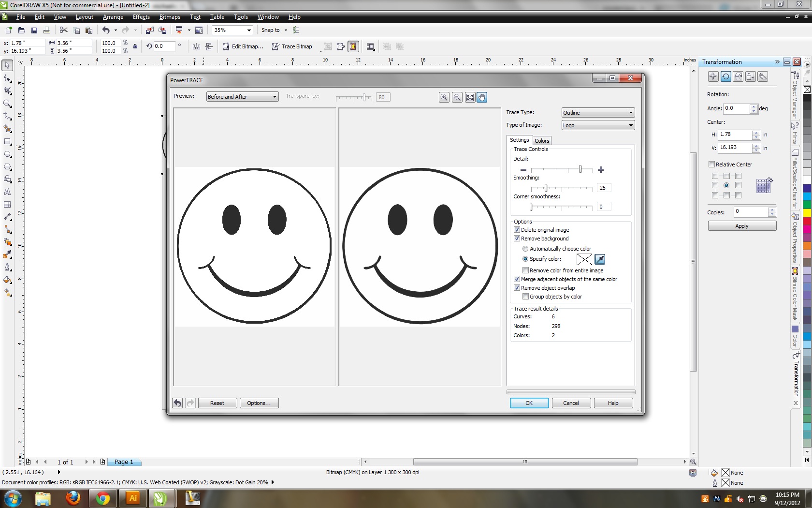The width and height of the screenshot is (812, 508).
Task: Select the Text tool in the toolbox
Action: coord(7,192)
